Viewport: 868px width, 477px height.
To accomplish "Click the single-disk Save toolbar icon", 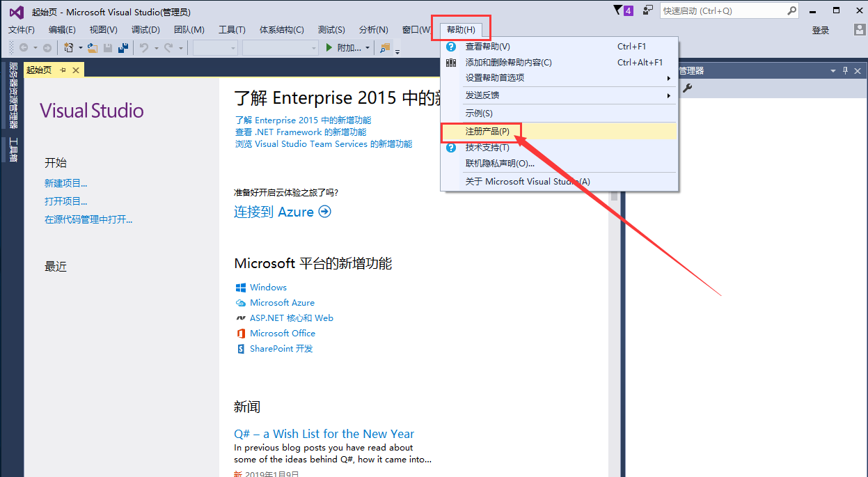I will tap(108, 47).
